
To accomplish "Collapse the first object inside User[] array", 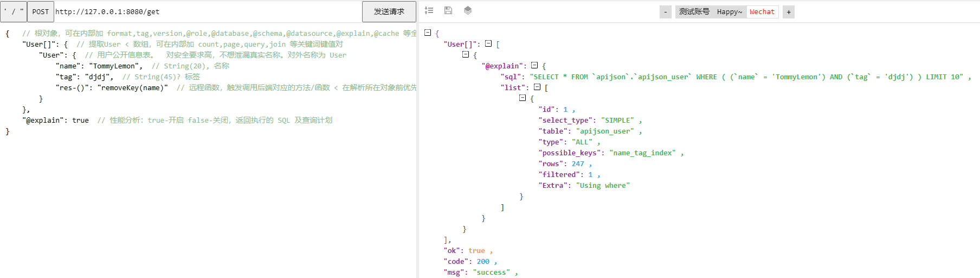I will click(466, 54).
